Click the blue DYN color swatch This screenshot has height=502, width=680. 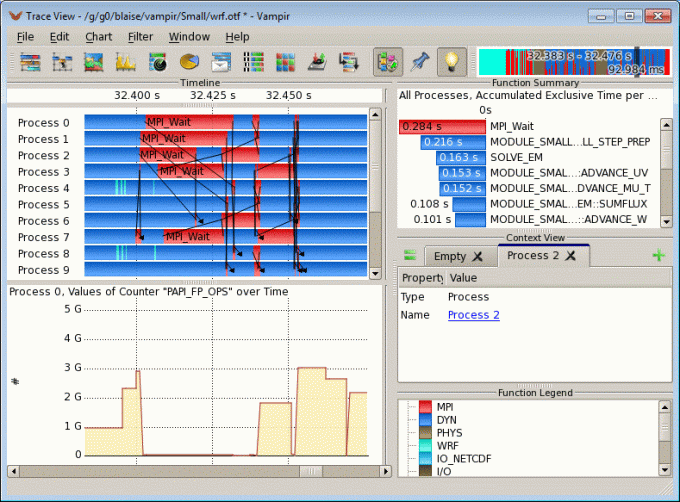point(425,420)
